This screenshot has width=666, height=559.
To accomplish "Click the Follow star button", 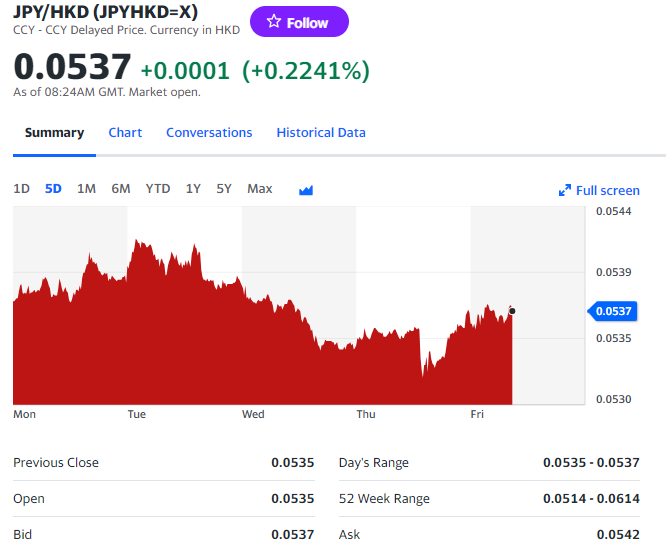I will pyautogui.click(x=298, y=22).
